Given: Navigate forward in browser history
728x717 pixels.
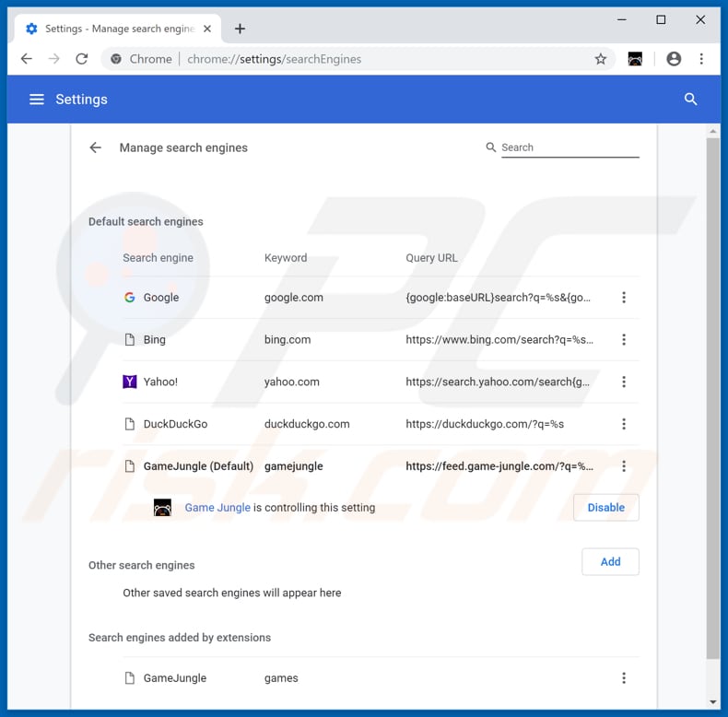Looking at the screenshot, I should coord(53,59).
